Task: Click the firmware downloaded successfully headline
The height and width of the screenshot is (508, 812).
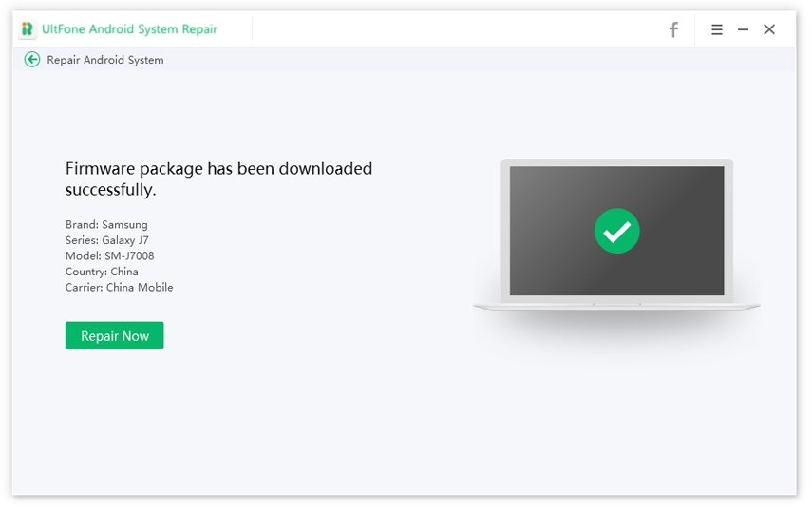Action: [x=218, y=179]
